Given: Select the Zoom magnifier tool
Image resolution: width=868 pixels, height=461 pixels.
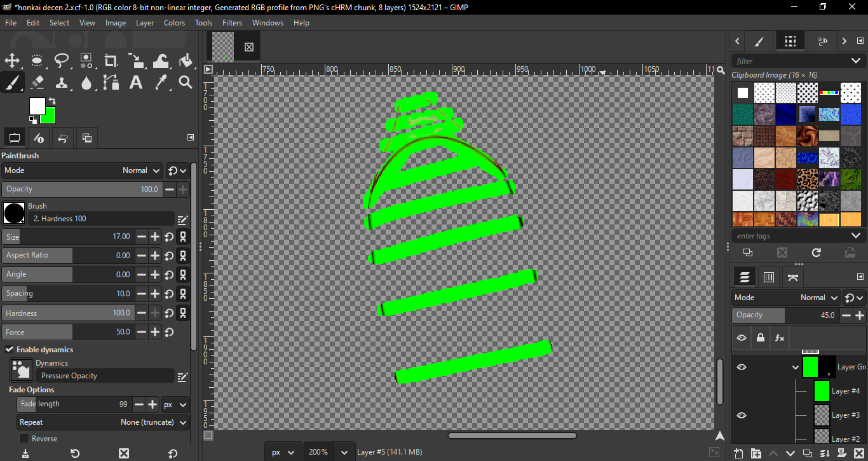Looking at the screenshot, I should (x=186, y=82).
